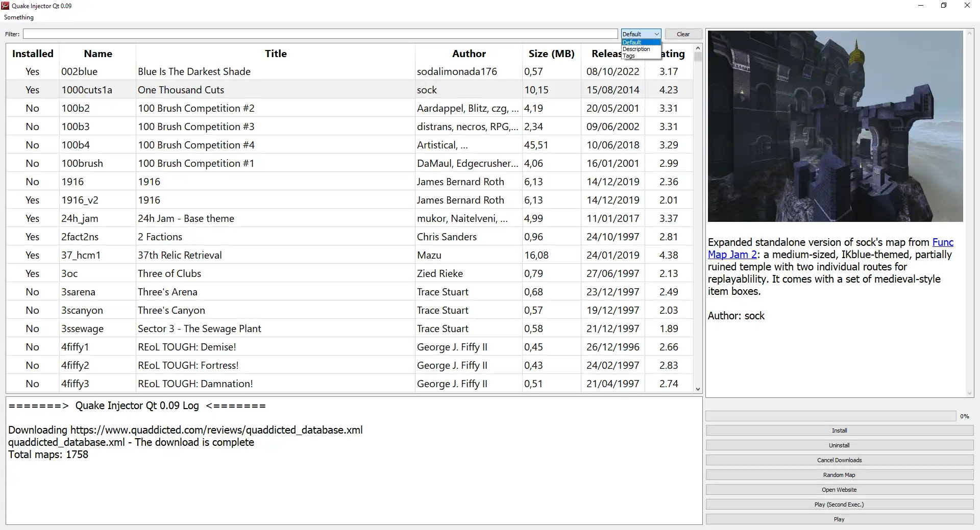Click the 08/10/2022 release date cell
Viewport: 980px width, 530px height.
tap(613, 71)
